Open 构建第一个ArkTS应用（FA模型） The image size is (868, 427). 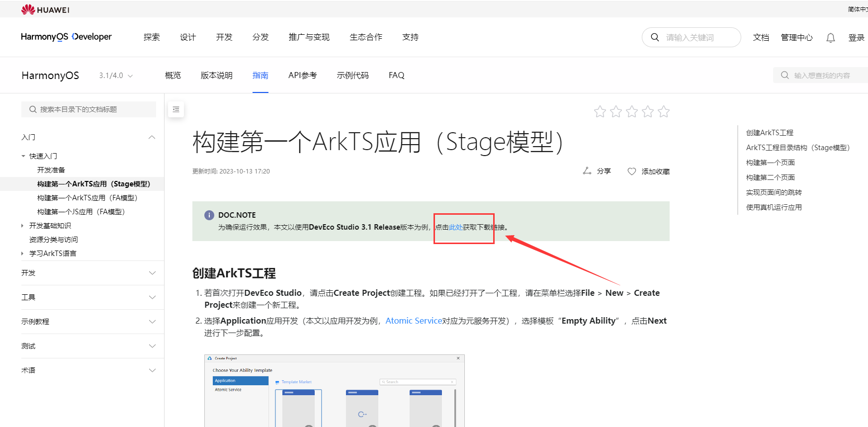pyautogui.click(x=87, y=198)
